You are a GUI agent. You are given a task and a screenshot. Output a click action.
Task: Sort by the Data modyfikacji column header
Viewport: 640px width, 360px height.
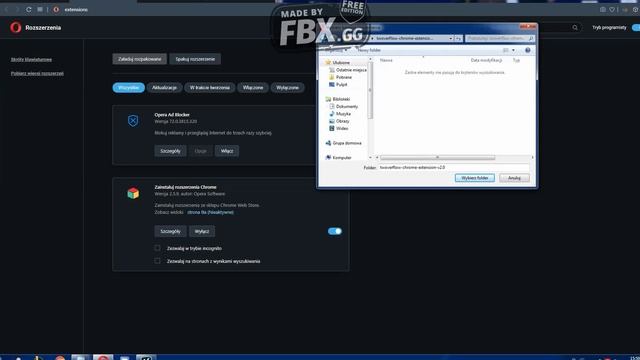(486, 60)
